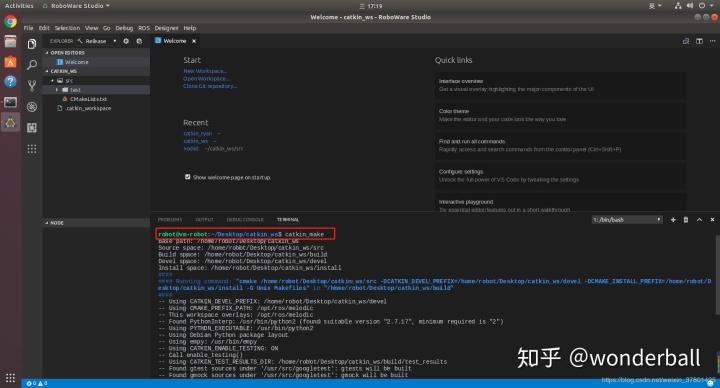Close the Welcome tab
The image size is (720, 388).
coord(194,41)
